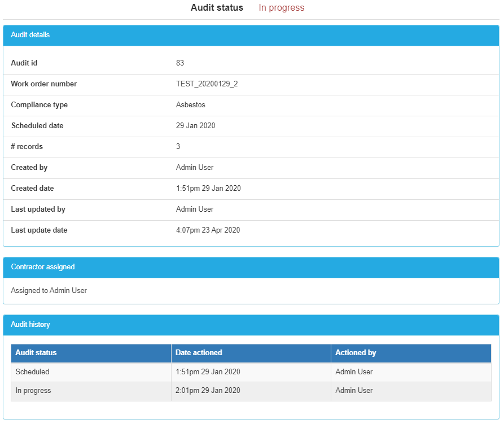Viewport: 504px width, 424px height.
Task: Click the # records value 3
Action: [177, 146]
